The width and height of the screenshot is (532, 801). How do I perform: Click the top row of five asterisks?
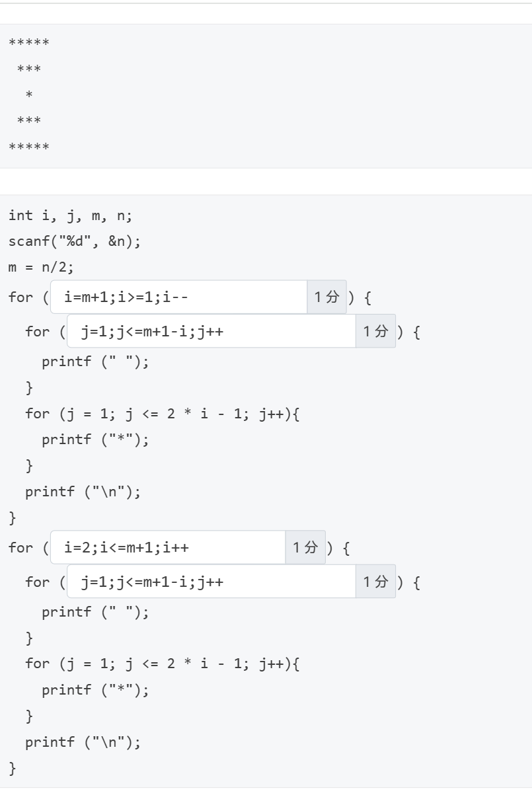[28, 43]
